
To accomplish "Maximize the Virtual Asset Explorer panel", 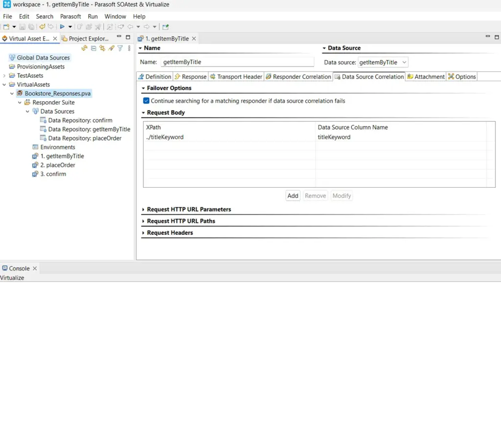I will coord(128,37).
